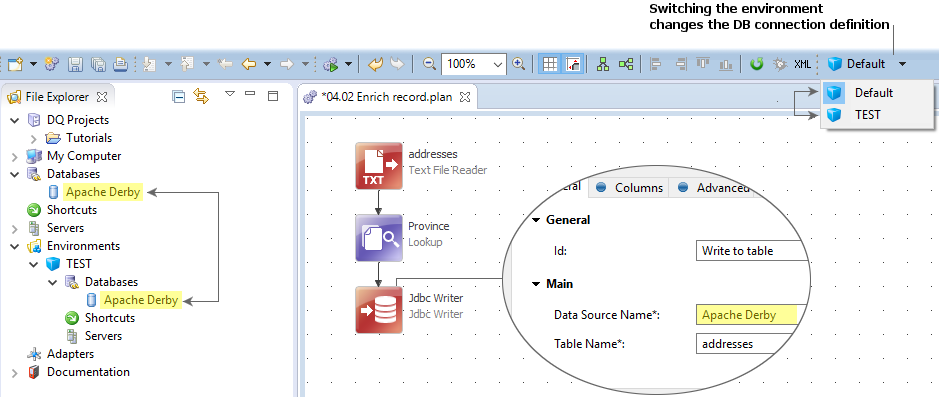
Task: Select TEST in the environment list
Action: [x=867, y=115]
